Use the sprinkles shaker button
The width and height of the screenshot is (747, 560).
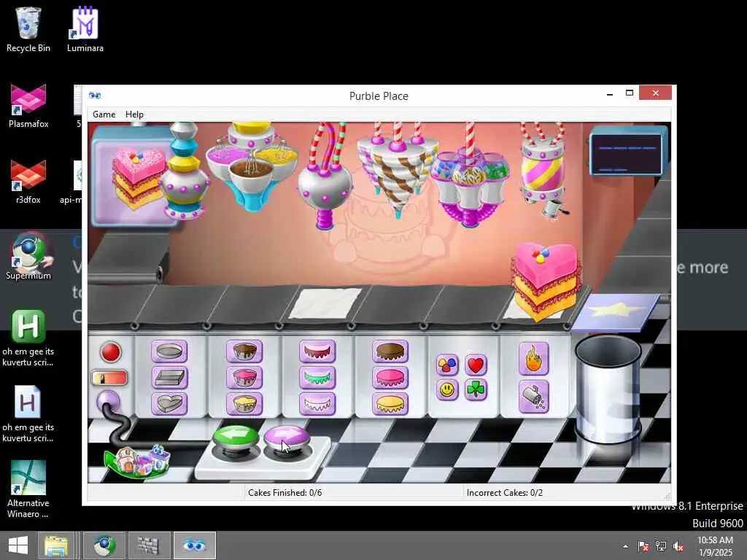click(x=533, y=397)
